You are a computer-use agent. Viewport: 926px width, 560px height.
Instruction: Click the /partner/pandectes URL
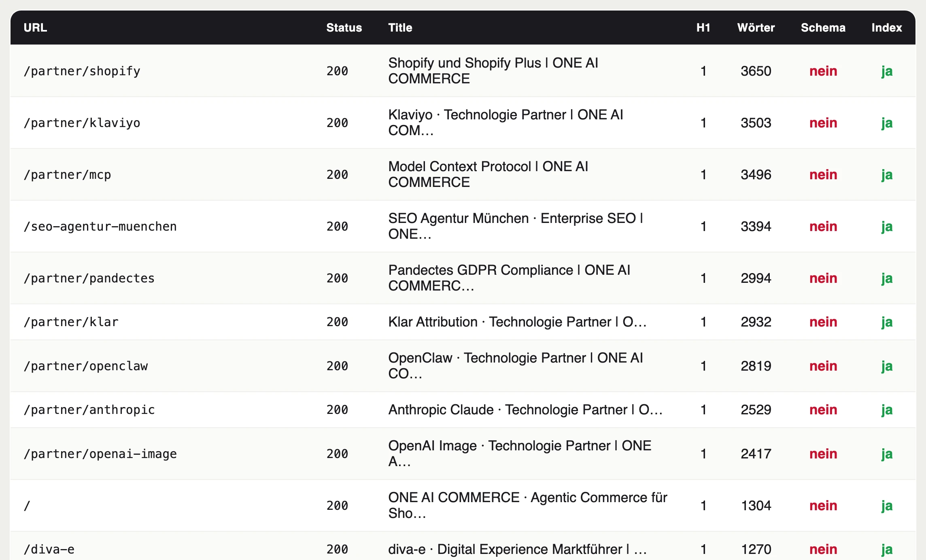click(89, 278)
